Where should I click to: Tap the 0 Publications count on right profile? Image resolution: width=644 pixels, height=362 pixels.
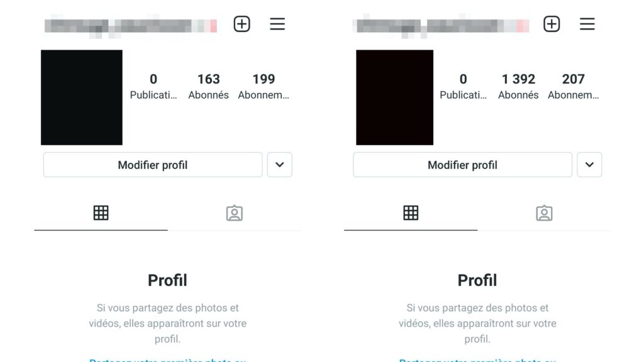pyautogui.click(x=464, y=86)
